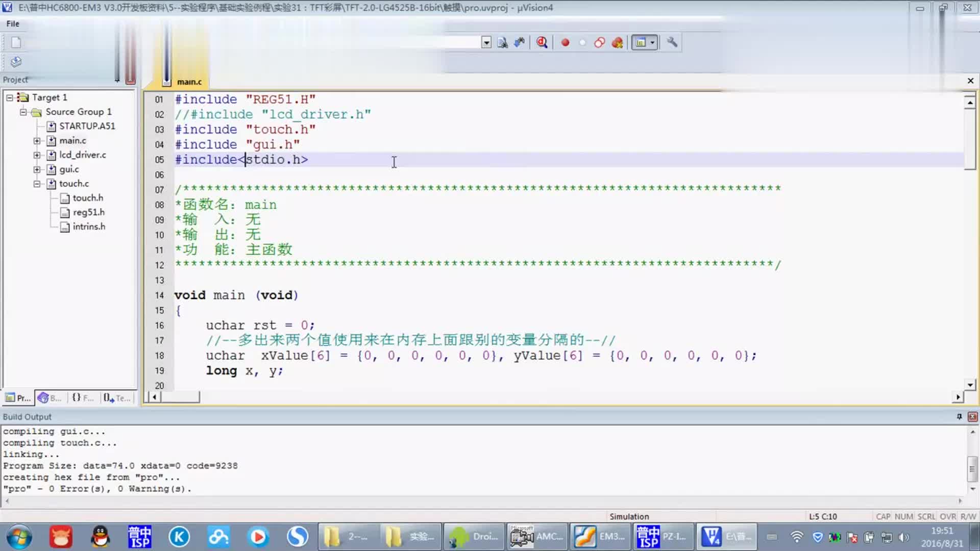Image resolution: width=980 pixels, height=551 pixels.
Task: Open the File menu
Action: 13,23
